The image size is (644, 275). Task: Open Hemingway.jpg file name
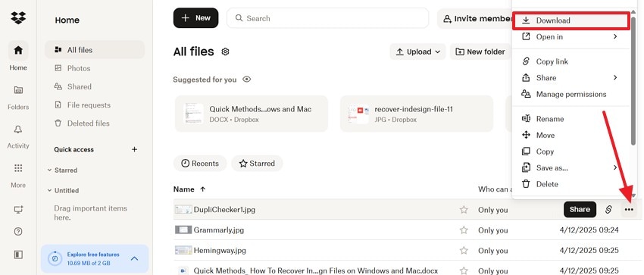[x=220, y=250]
